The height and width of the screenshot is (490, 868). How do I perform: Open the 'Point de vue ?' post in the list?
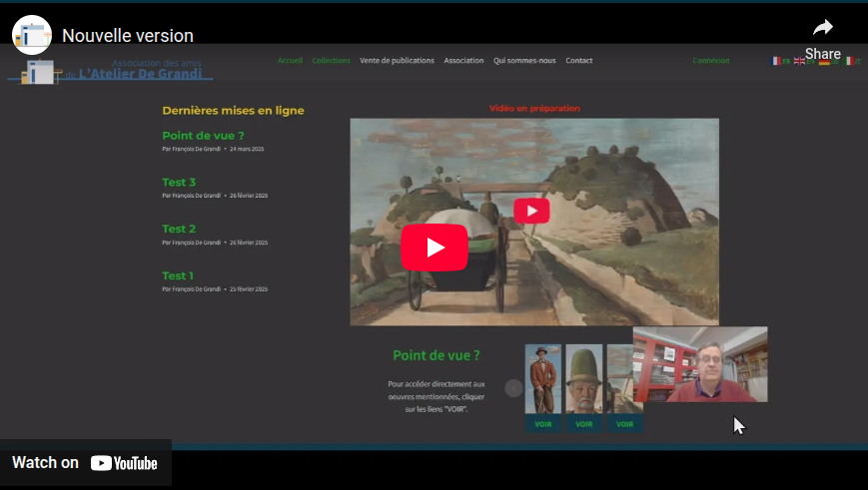click(203, 136)
